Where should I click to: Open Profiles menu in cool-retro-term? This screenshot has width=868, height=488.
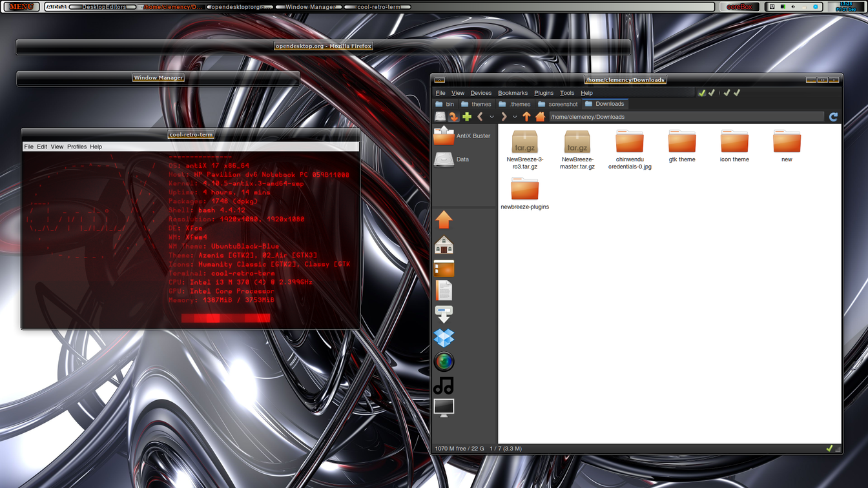pyautogui.click(x=77, y=147)
